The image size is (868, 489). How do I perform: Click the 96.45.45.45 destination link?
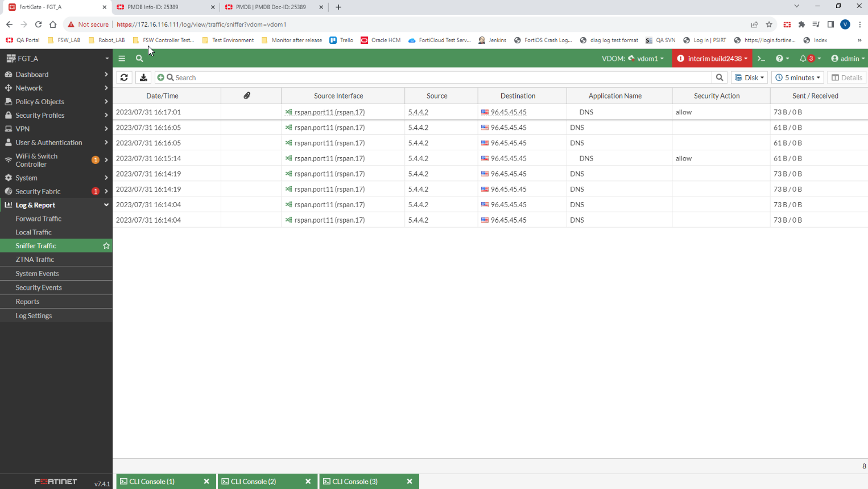(x=508, y=112)
